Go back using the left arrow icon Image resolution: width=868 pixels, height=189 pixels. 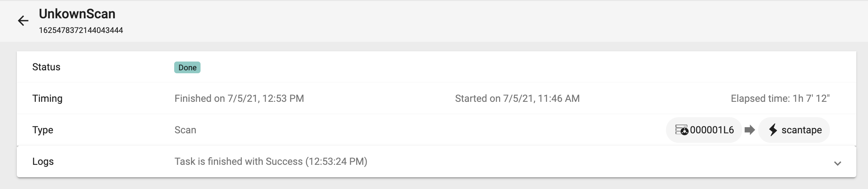coord(23,21)
